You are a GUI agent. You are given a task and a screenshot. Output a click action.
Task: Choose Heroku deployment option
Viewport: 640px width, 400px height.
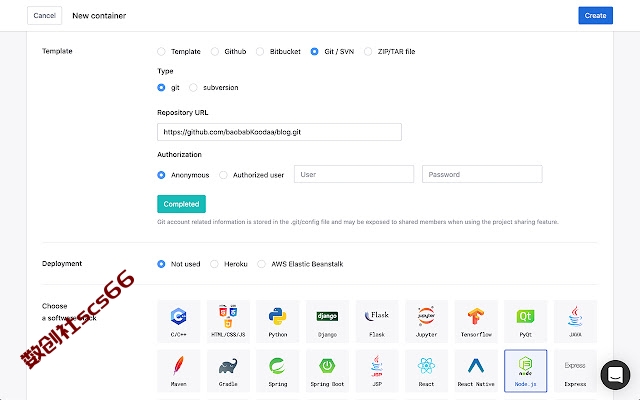pyautogui.click(x=214, y=264)
